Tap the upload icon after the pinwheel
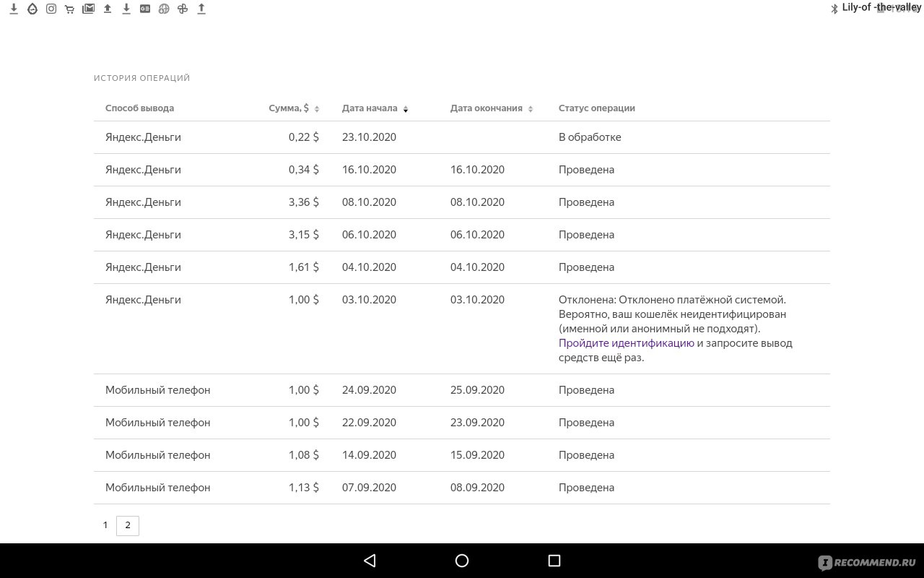This screenshot has width=924, height=578. click(201, 9)
